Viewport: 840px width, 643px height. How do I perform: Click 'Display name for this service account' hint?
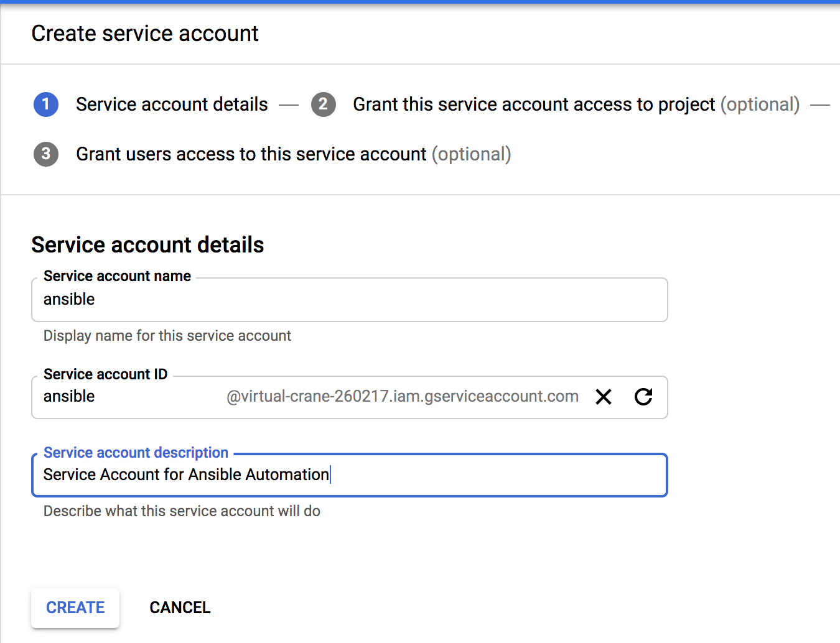click(167, 336)
